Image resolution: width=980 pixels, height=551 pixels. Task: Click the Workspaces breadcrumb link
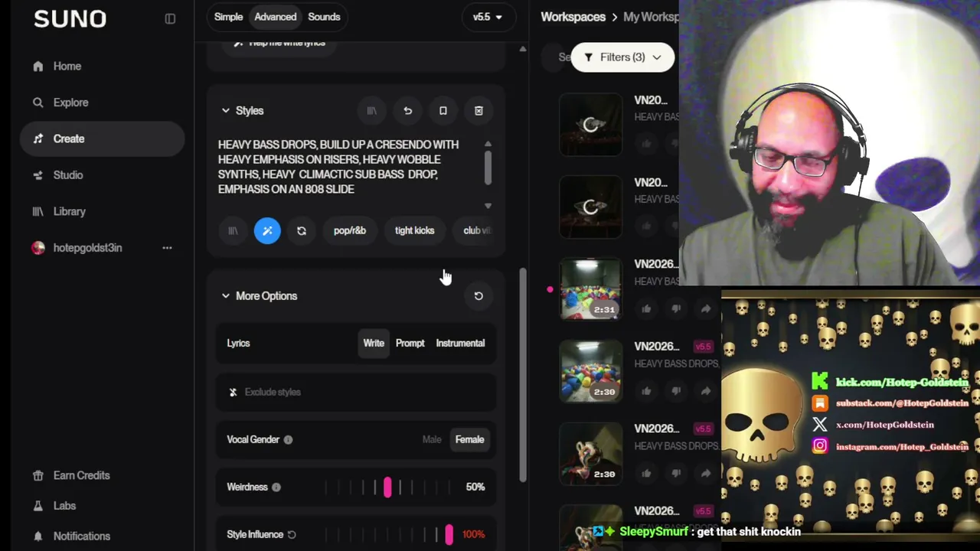573,17
